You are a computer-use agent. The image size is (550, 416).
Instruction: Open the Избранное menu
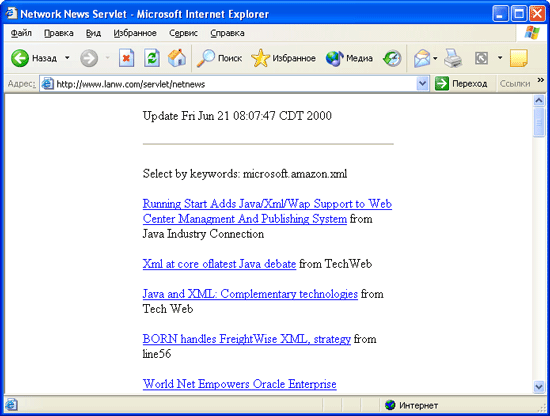pos(135,33)
